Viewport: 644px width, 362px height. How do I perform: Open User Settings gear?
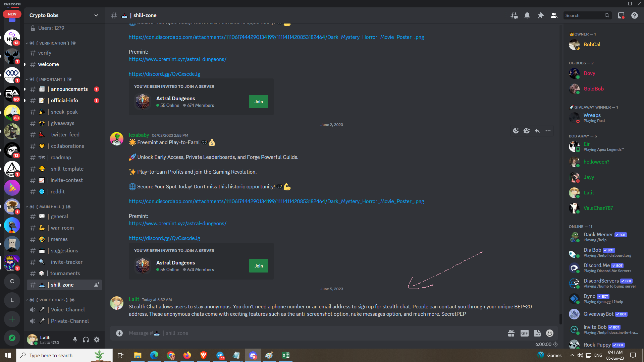pyautogui.click(x=97, y=340)
